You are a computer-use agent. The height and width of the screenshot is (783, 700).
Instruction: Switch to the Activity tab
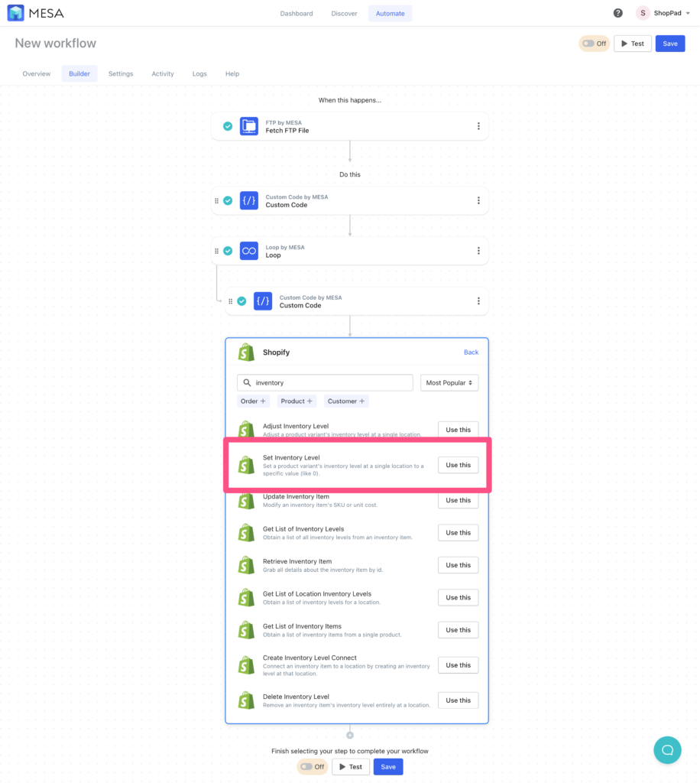tap(162, 73)
